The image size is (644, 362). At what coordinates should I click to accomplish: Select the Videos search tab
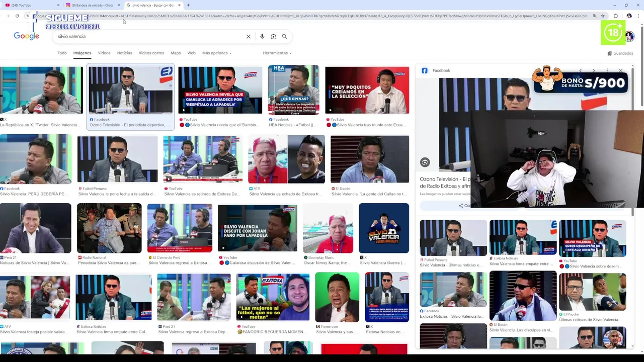pos(104,53)
